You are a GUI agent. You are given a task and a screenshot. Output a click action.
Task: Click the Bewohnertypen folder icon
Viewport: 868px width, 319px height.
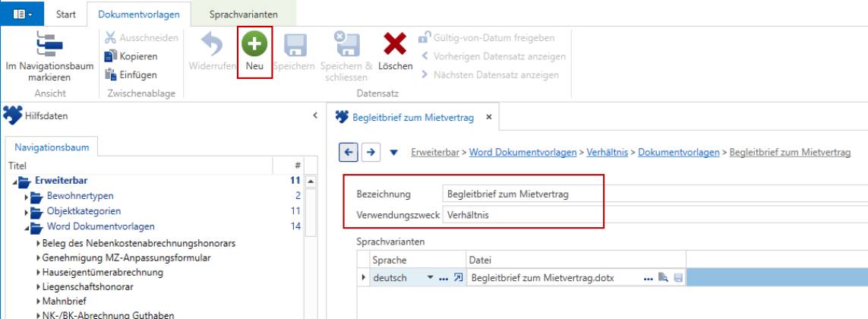click(x=37, y=196)
